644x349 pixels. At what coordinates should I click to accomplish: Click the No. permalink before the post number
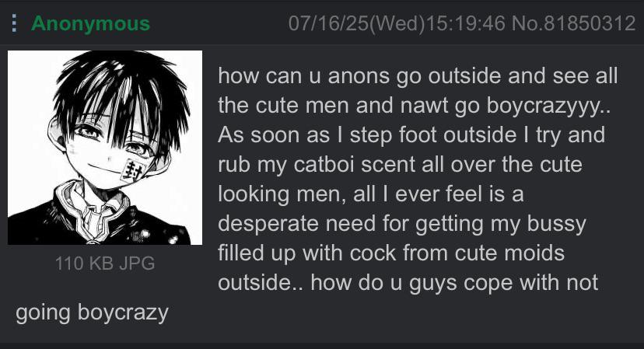tap(527, 23)
